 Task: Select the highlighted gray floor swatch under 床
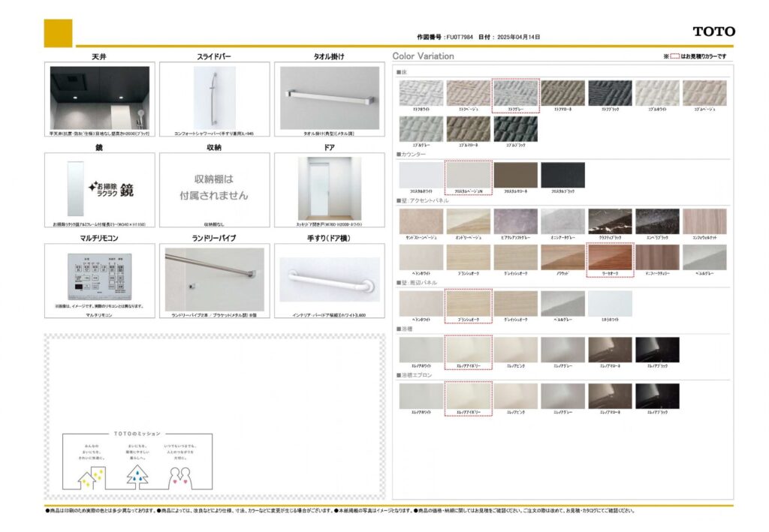click(516, 93)
